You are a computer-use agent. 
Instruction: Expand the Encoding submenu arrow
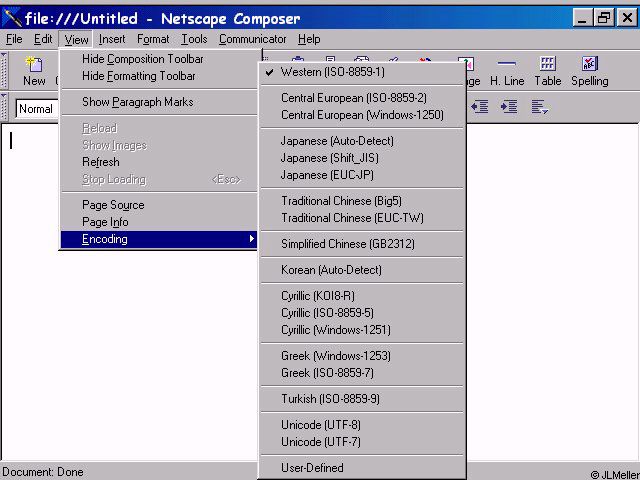pos(252,239)
